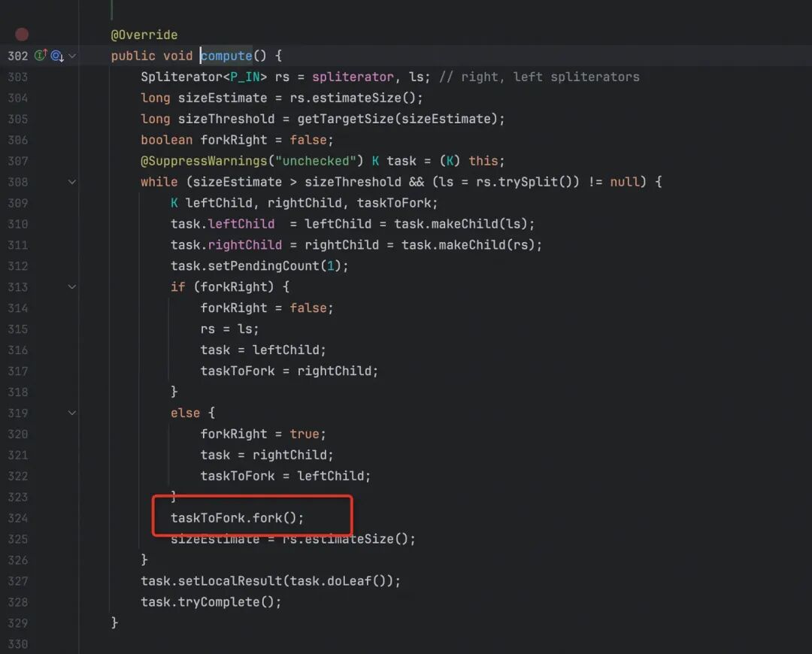Screen dimensions: 812x654
Task: Place caret on the compute method name
Action: pos(226,56)
